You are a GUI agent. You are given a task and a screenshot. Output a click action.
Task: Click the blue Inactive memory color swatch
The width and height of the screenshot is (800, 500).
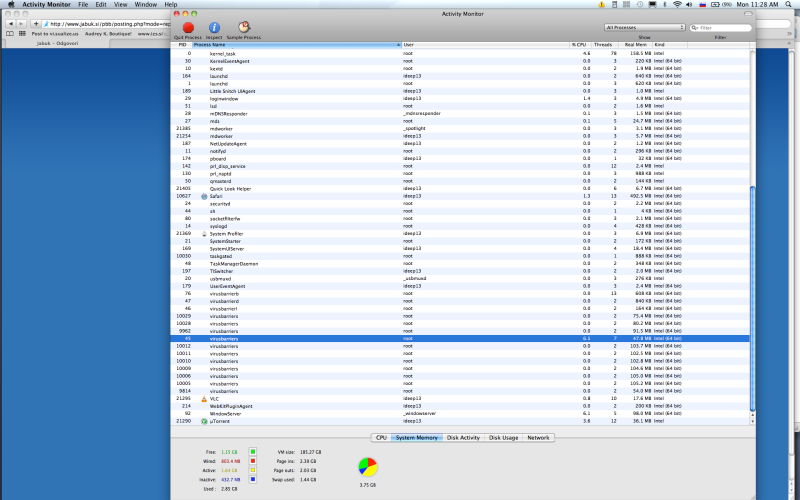253,479
